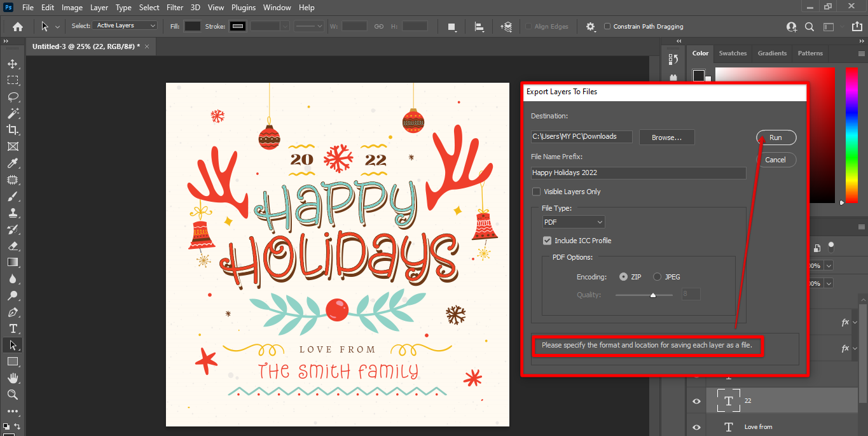This screenshot has height=436, width=868.
Task: Uncheck Include ICC Profile option
Action: point(547,241)
